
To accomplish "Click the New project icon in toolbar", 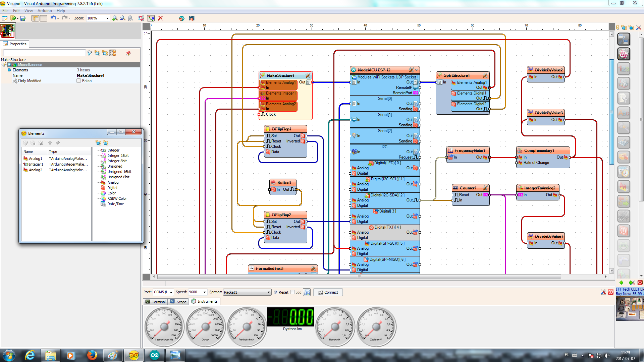I will 5,18.
